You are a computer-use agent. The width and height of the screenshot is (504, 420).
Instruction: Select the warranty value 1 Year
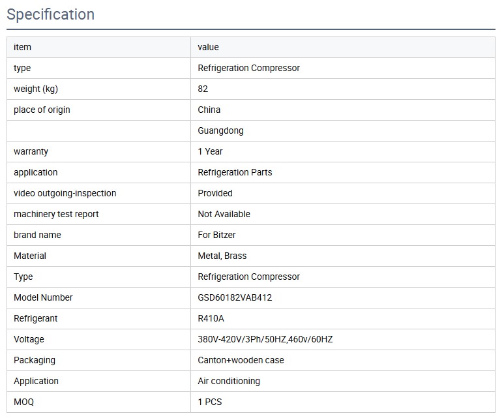pyautogui.click(x=210, y=151)
